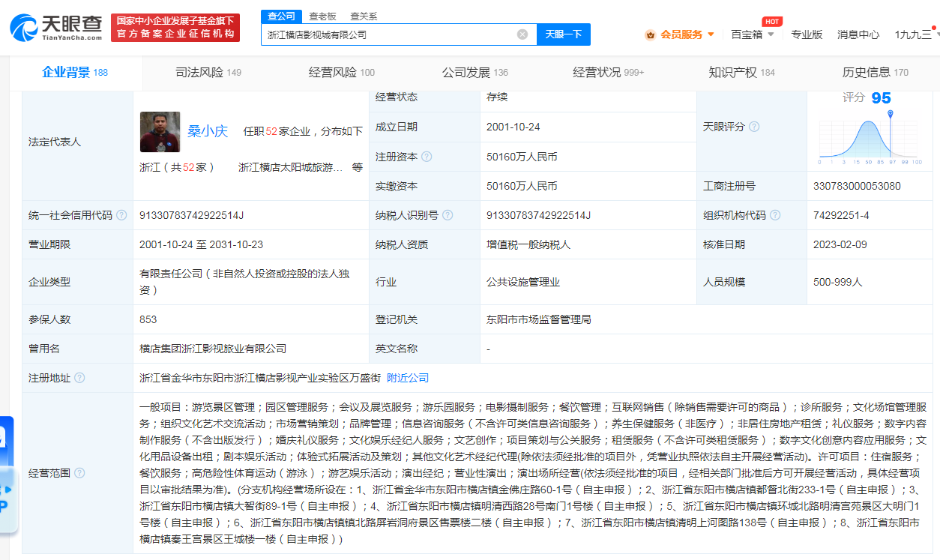Open help icon next to 注册资本

pos(427,157)
